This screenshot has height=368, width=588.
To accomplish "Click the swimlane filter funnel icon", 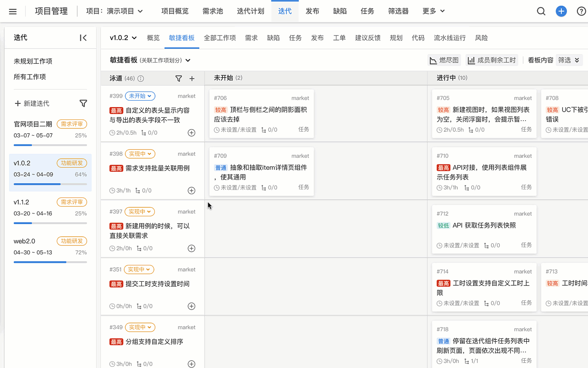I will pyautogui.click(x=178, y=79).
